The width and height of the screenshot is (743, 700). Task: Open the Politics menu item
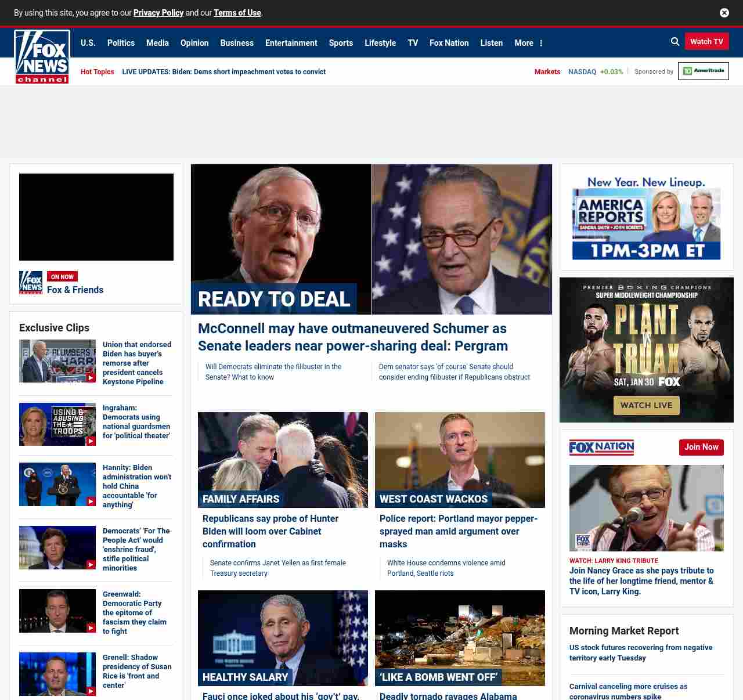coord(121,43)
